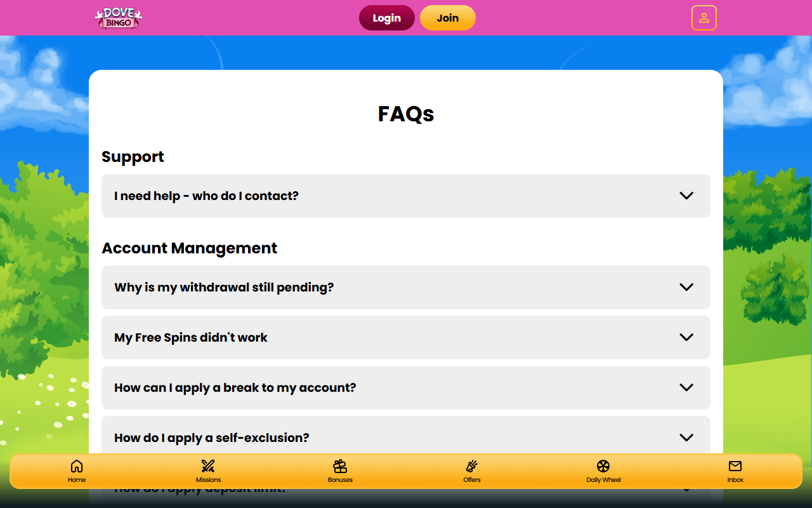Expand 'How can I apply a break to my account?'

pos(405,387)
